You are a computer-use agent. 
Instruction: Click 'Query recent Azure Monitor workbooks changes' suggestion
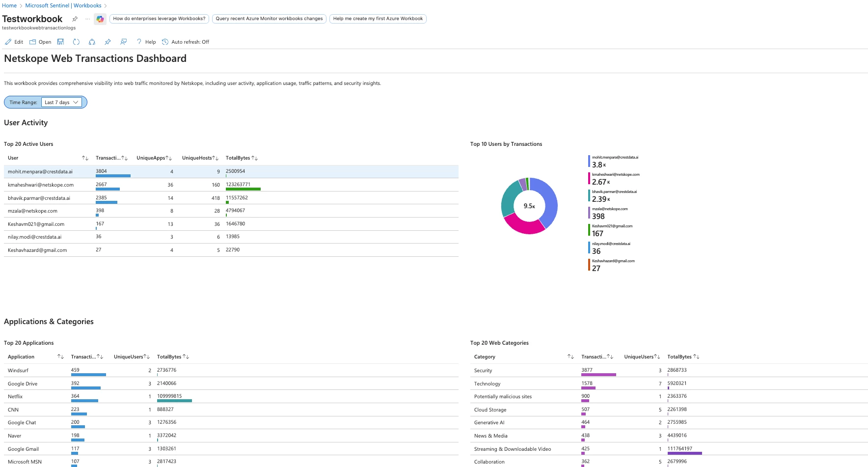point(269,19)
